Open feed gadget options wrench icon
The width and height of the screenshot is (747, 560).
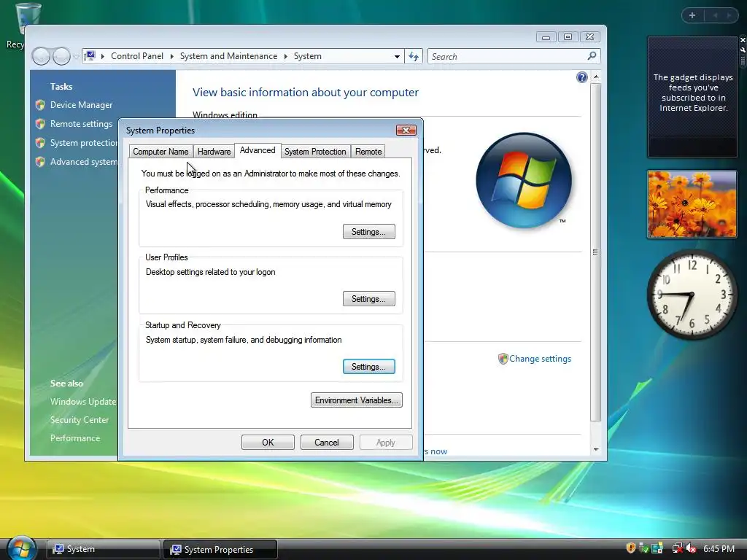742,50
